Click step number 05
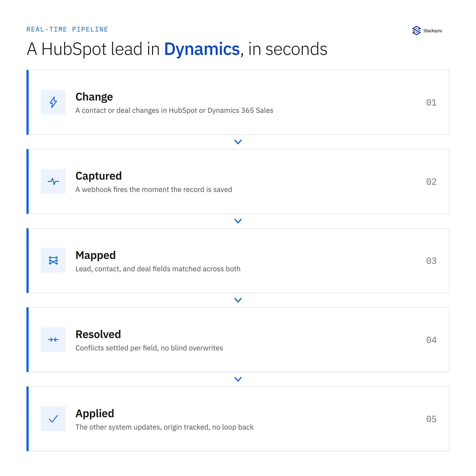Screen dimensions: 476x476 click(x=431, y=419)
